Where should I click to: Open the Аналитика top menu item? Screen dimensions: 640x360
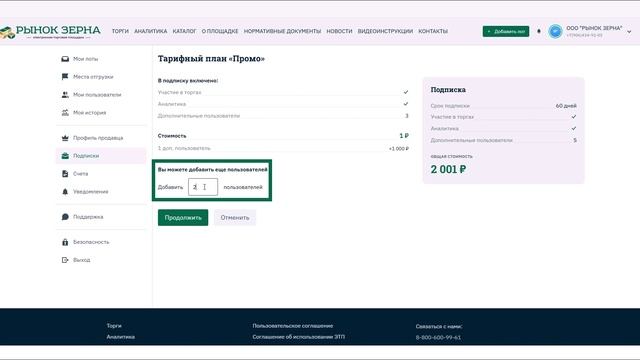click(151, 31)
